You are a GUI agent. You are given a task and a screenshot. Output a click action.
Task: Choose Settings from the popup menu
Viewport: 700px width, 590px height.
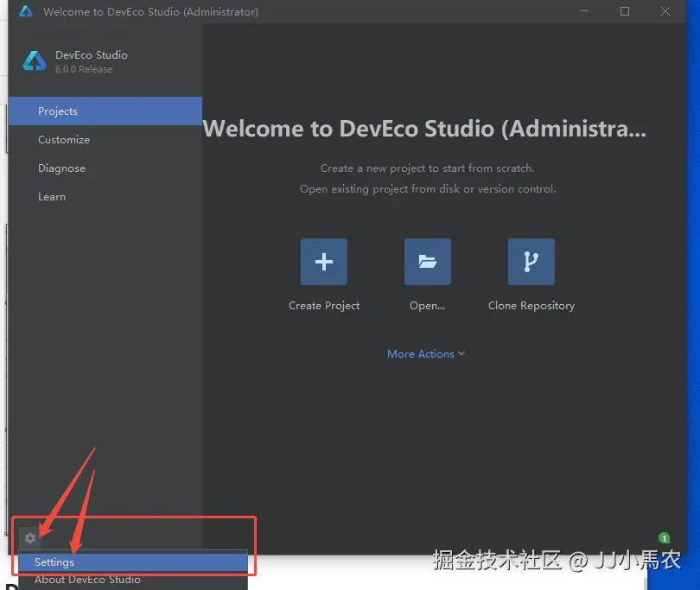click(x=133, y=561)
